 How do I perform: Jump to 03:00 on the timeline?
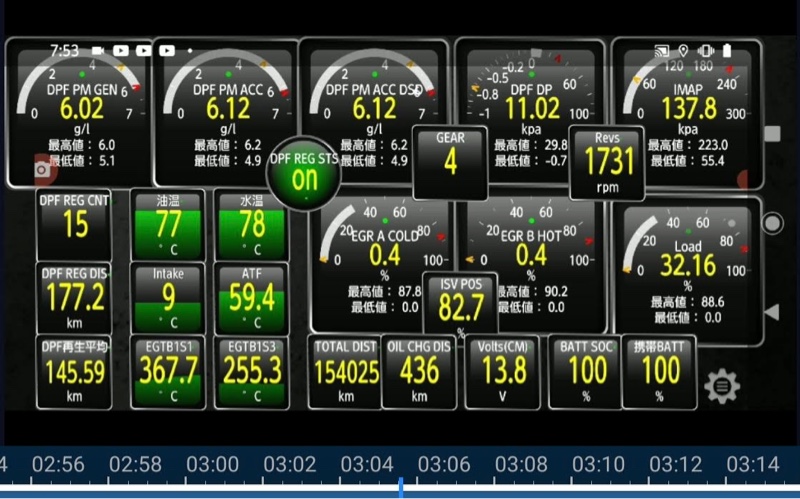[x=212, y=464]
